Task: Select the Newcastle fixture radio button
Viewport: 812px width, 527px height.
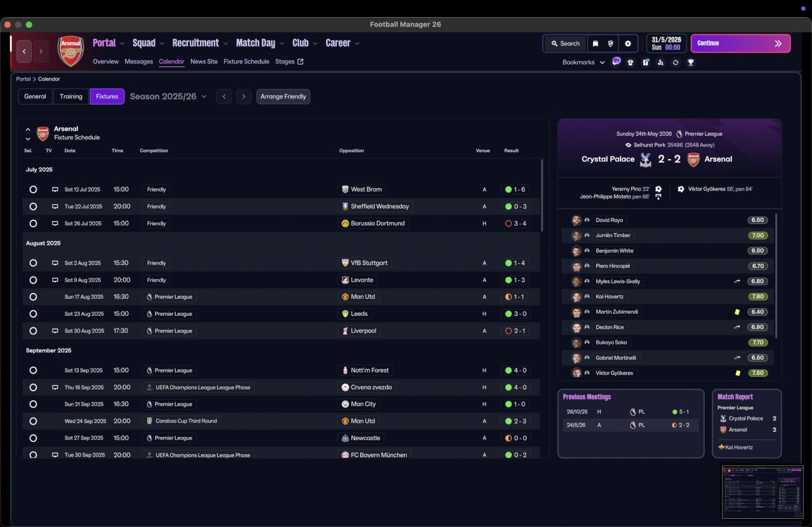Action: (33, 438)
